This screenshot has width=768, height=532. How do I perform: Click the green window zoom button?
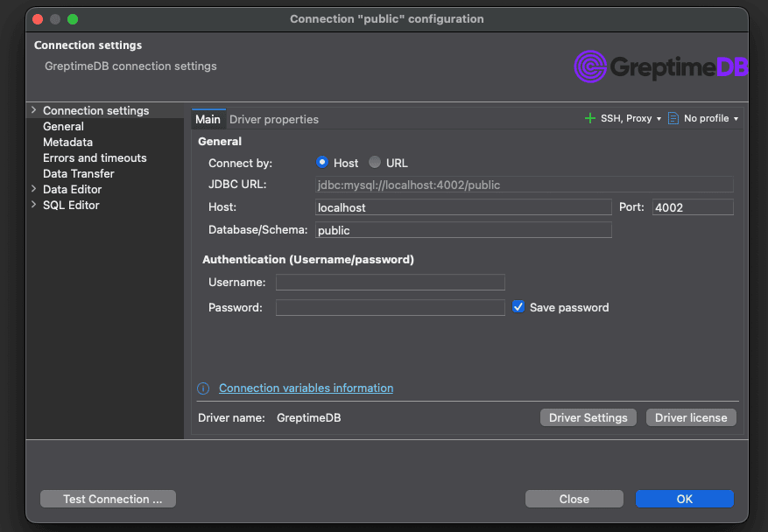tap(73, 19)
